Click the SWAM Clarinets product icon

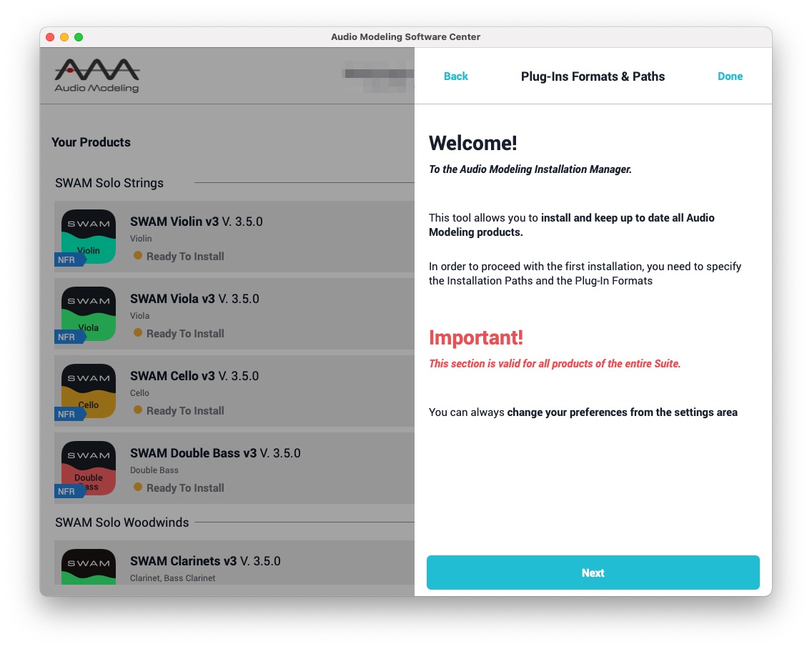89,567
